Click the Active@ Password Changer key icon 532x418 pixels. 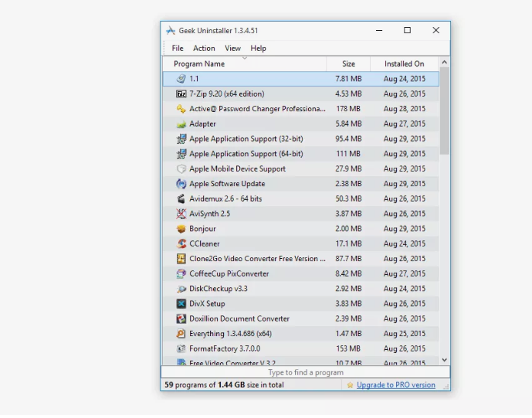[181, 109]
